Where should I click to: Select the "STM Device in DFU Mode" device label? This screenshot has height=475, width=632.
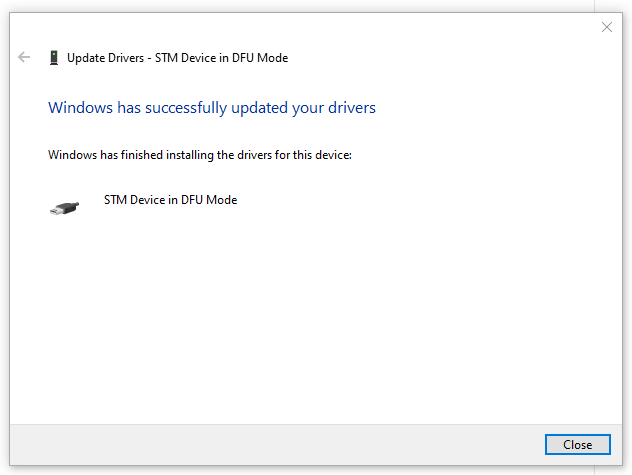pos(170,200)
